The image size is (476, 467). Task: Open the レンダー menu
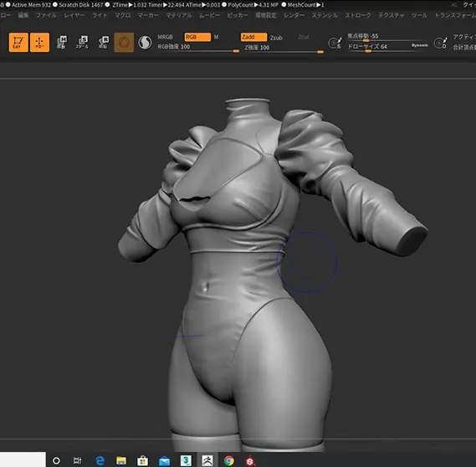click(x=294, y=15)
